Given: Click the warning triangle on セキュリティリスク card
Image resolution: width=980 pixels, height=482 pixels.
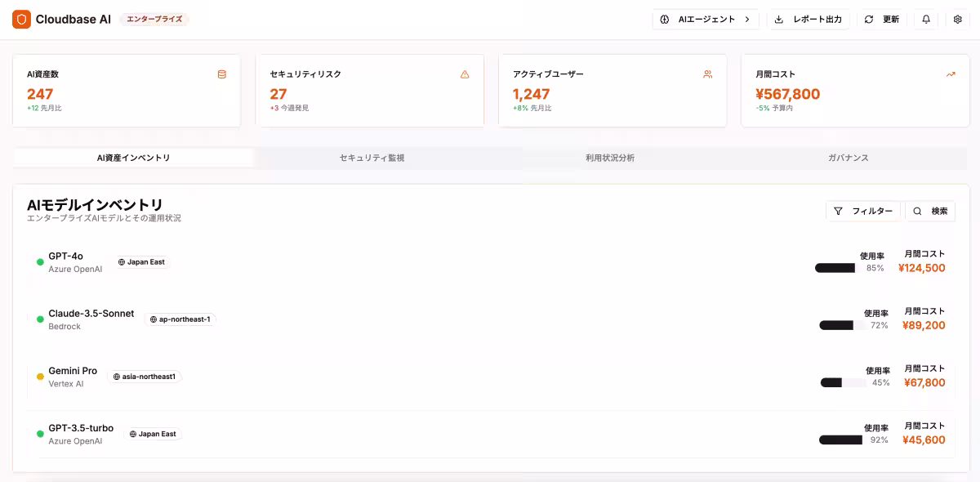Looking at the screenshot, I should [x=465, y=74].
